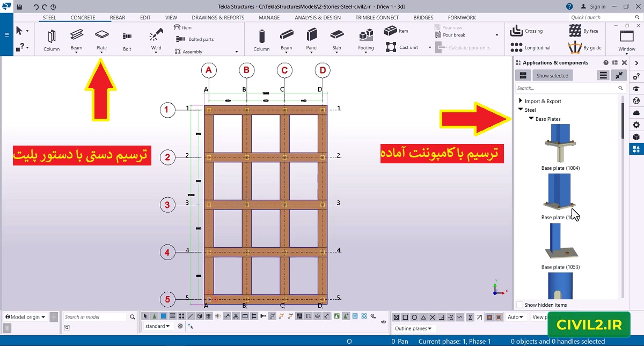Pick the Footing tool
Screen dimensions: 644x346
click(x=366, y=39)
